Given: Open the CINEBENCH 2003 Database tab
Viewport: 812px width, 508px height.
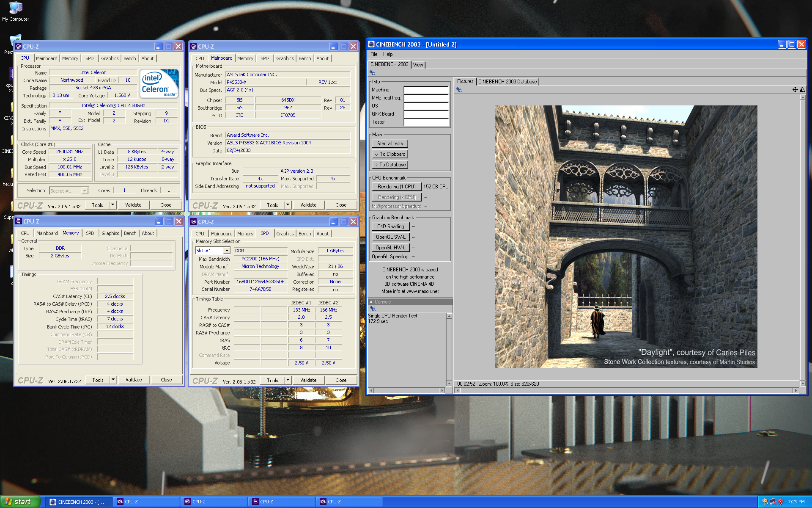Looking at the screenshot, I should tap(507, 82).
